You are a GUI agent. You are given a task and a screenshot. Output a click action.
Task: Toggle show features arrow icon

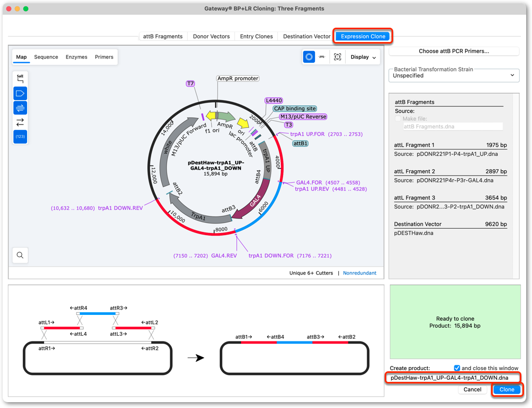[x=20, y=93]
